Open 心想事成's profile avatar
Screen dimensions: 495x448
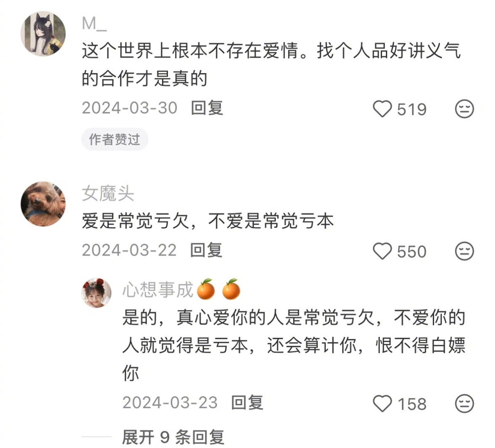[96, 293]
